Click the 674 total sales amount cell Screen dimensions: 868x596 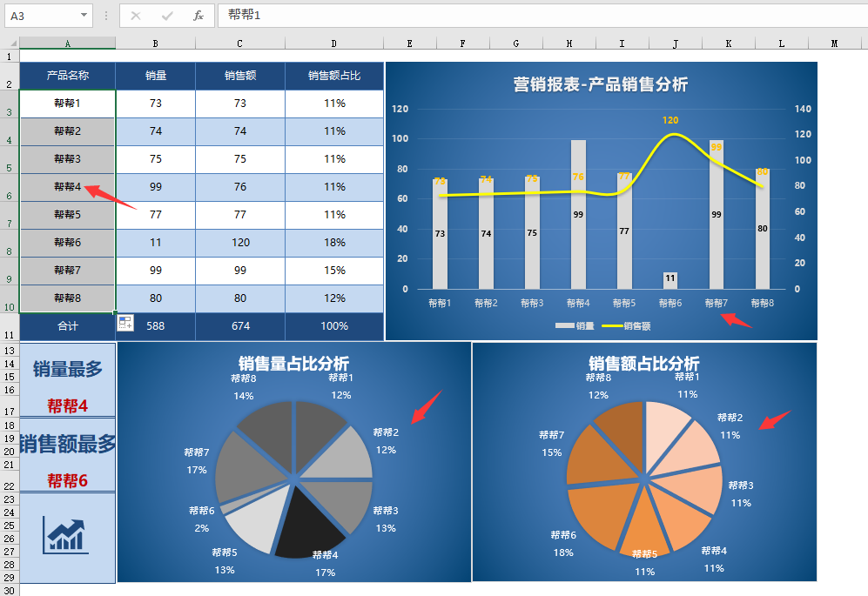point(240,326)
